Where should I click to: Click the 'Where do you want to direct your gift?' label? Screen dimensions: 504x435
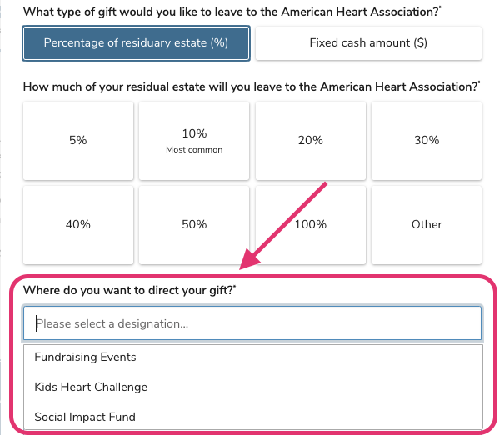[x=129, y=290]
